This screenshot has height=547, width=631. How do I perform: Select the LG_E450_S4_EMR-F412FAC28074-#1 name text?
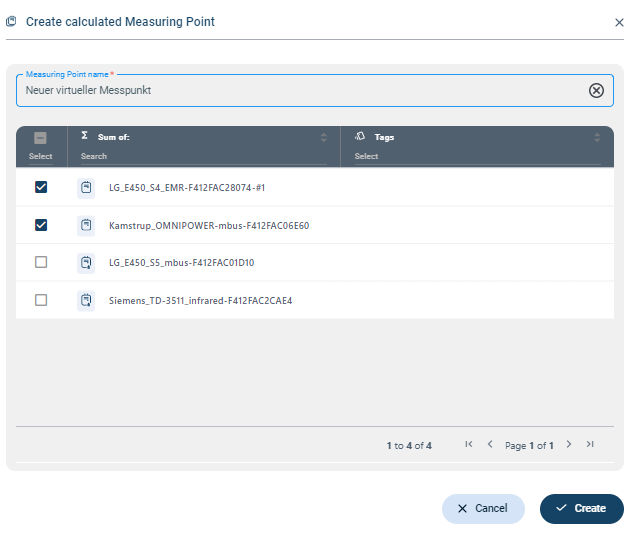pos(187,188)
